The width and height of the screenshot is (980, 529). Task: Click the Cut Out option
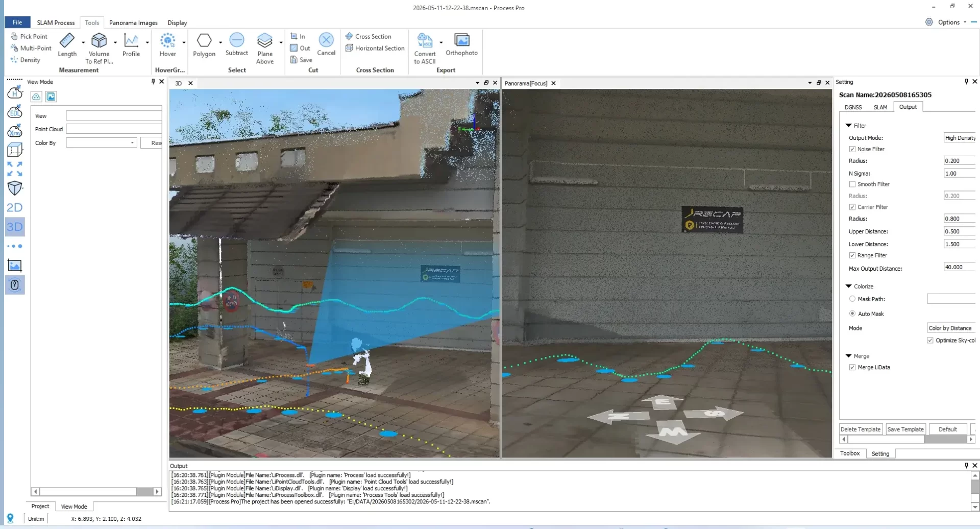click(300, 48)
